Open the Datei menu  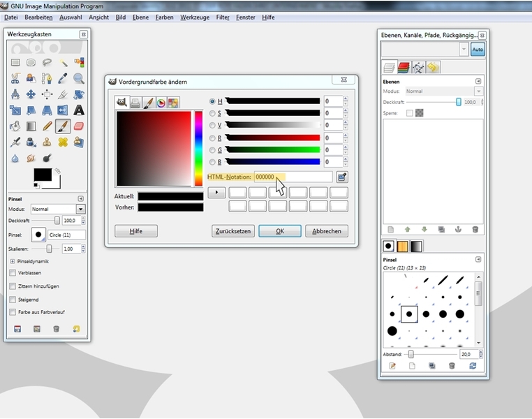(x=11, y=17)
